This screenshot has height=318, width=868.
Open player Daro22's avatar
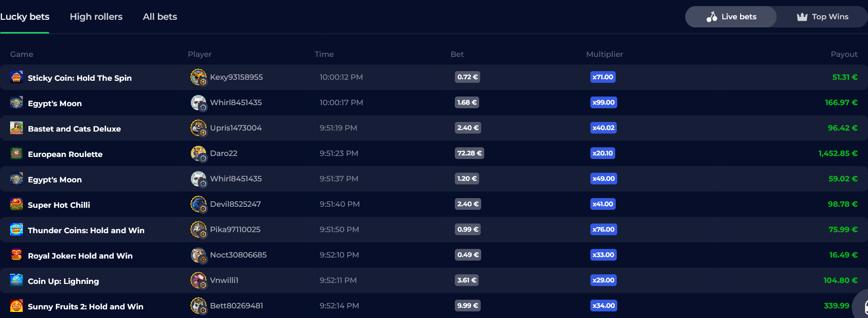click(198, 153)
